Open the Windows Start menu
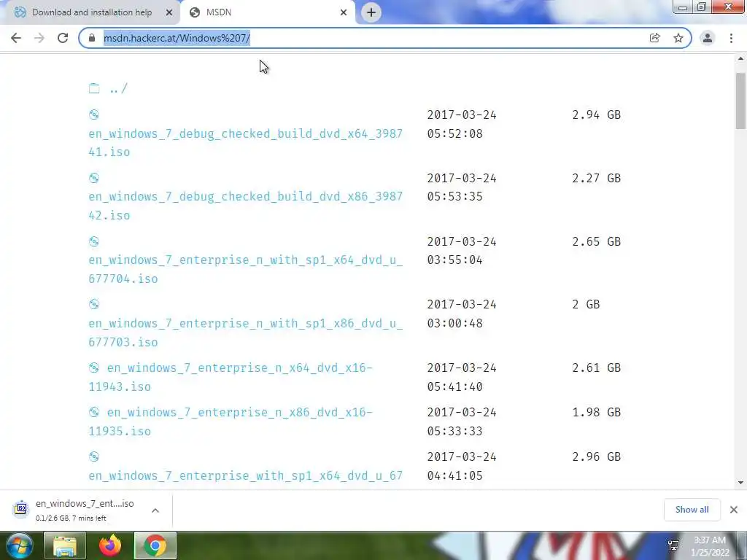The height and width of the screenshot is (560, 747). [20, 545]
